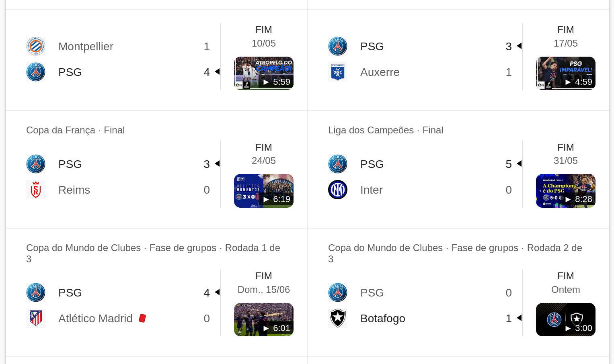Click the Atlético Madrid crest
The height and width of the screenshot is (364, 614).
36,318
